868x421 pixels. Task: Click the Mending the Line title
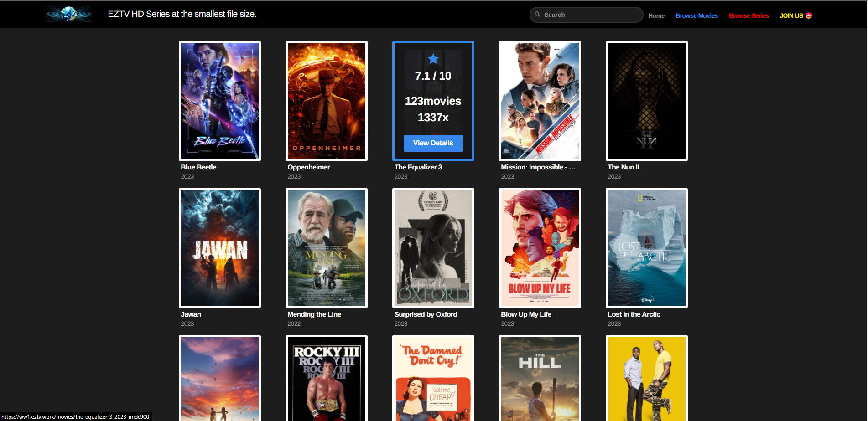click(x=314, y=314)
